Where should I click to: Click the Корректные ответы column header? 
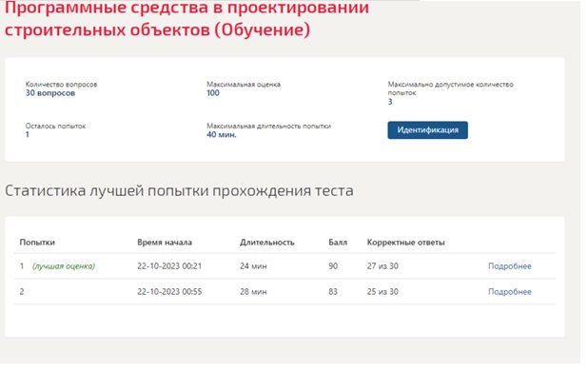point(405,243)
